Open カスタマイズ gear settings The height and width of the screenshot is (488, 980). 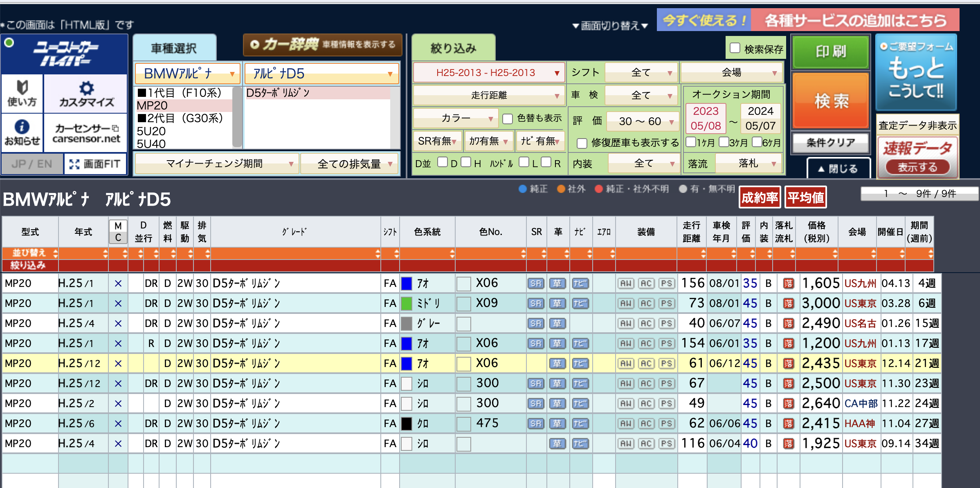(x=86, y=94)
